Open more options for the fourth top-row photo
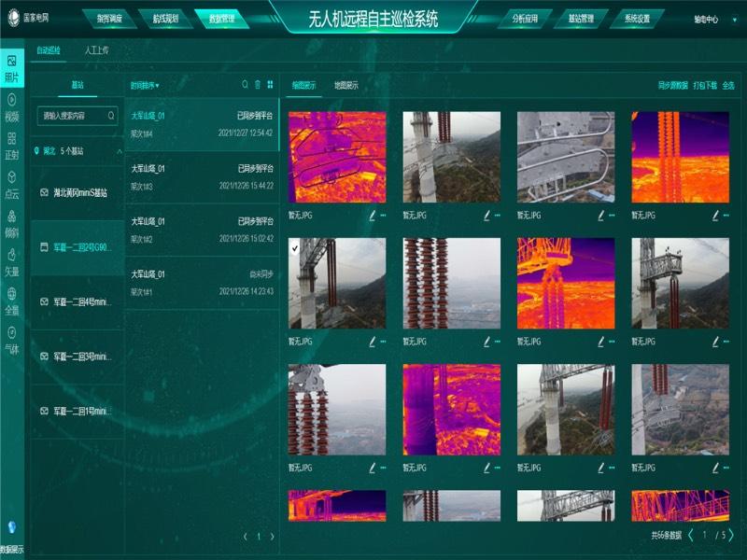 (x=726, y=216)
